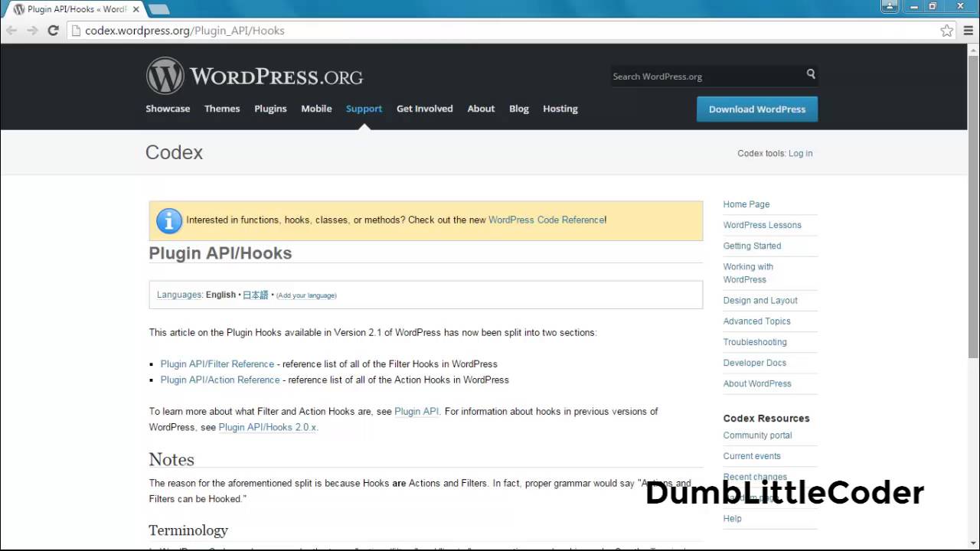Open the Mobile menu item

click(x=316, y=109)
